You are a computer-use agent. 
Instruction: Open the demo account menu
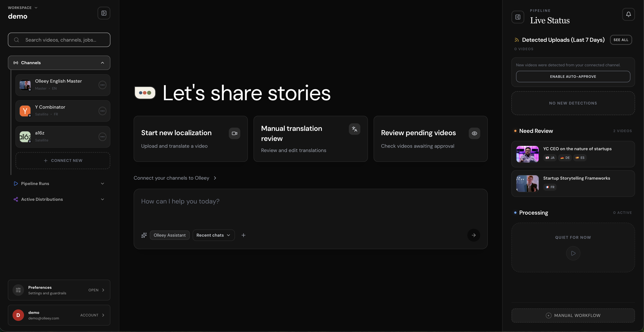click(59, 315)
